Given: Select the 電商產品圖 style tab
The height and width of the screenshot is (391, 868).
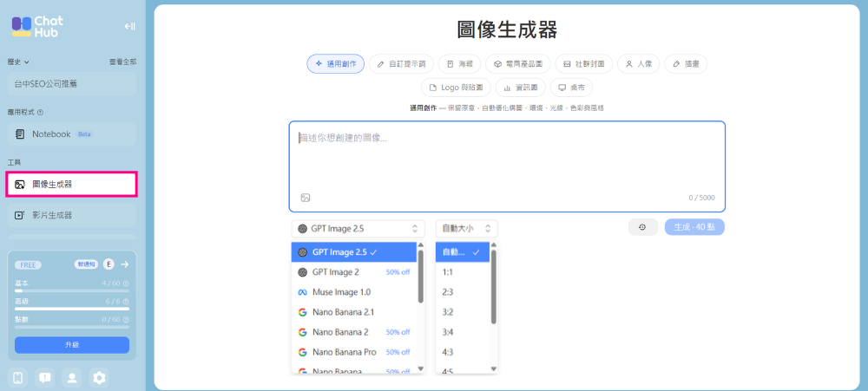Looking at the screenshot, I should (517, 63).
